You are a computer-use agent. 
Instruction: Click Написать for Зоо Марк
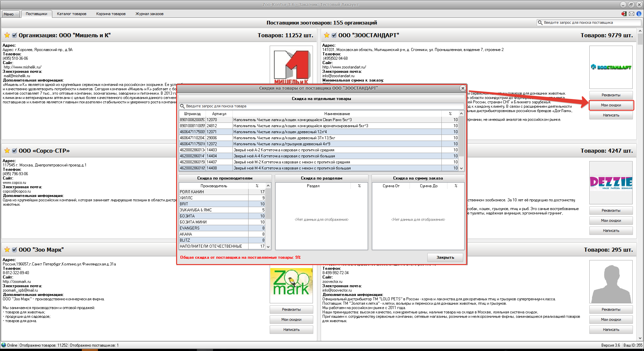(x=291, y=330)
